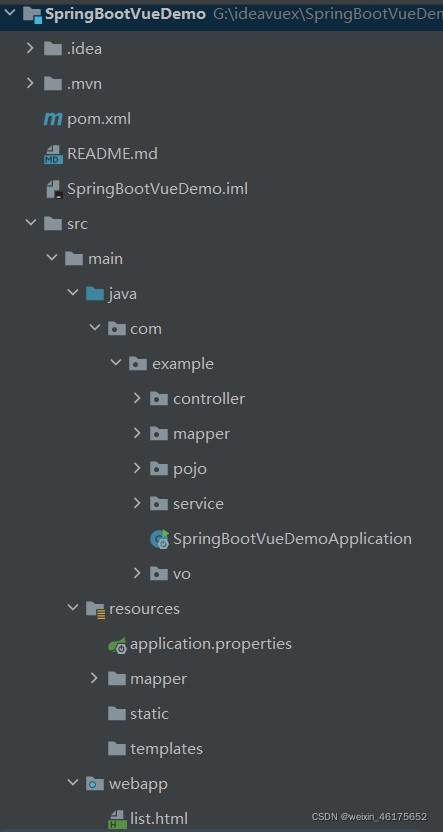Select the static folder
443x832 pixels.
pyautogui.click(x=138, y=714)
